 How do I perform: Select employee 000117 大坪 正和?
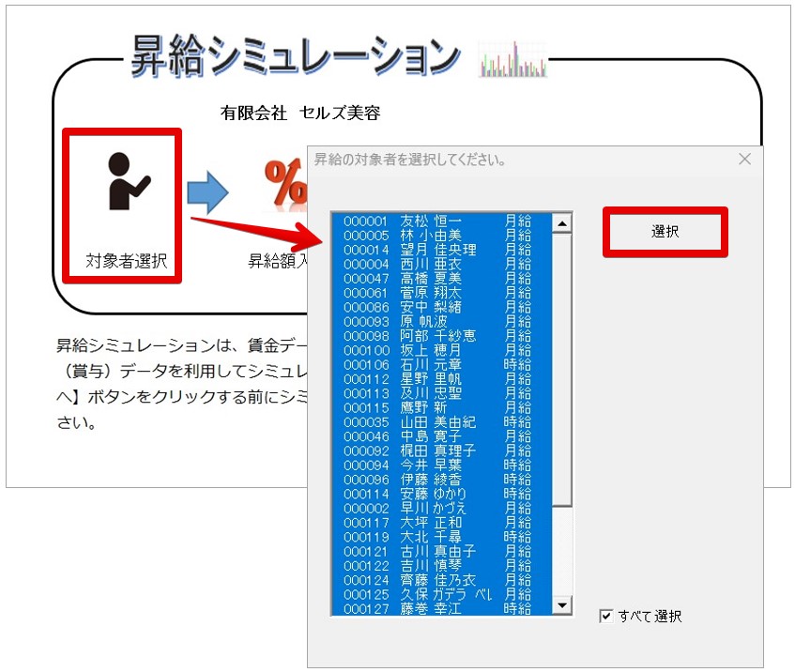pyautogui.click(x=441, y=523)
